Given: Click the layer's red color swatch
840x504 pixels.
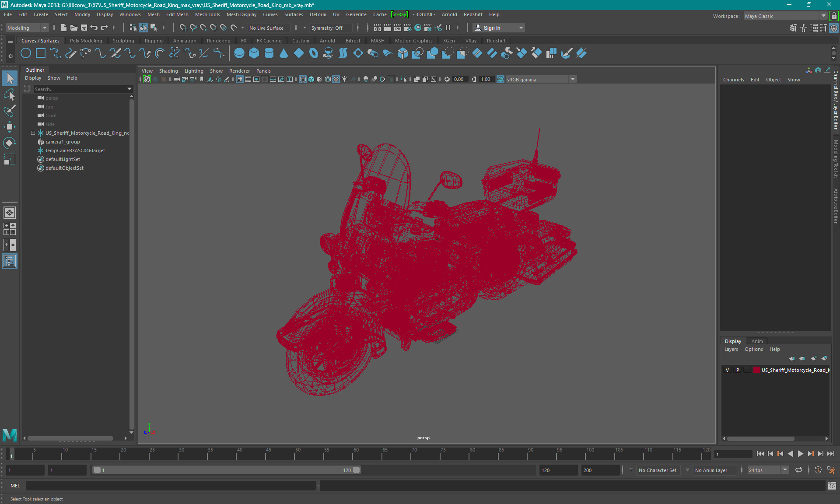Looking at the screenshot, I should tap(756, 370).
